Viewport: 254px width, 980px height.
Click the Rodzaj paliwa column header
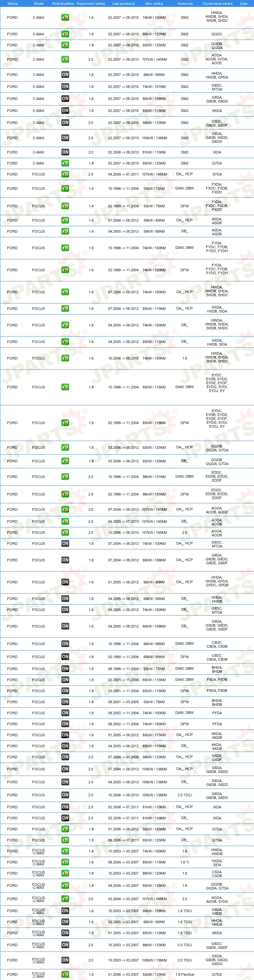[63, 4]
